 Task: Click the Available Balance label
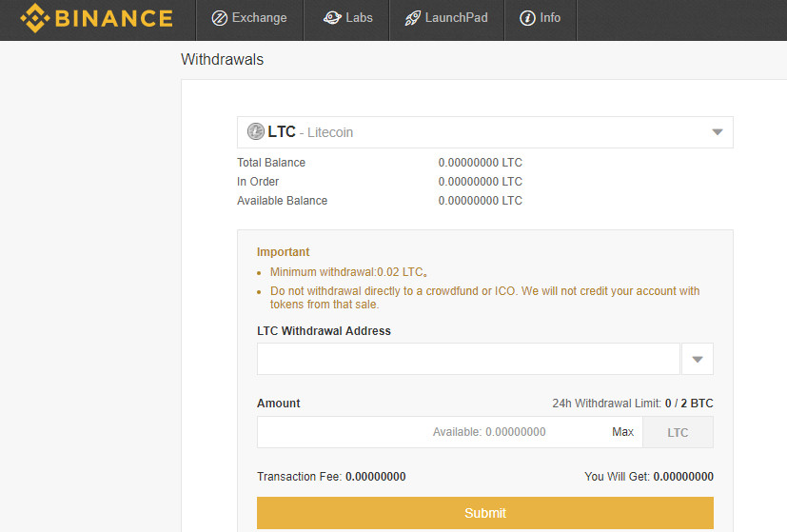pyautogui.click(x=282, y=201)
